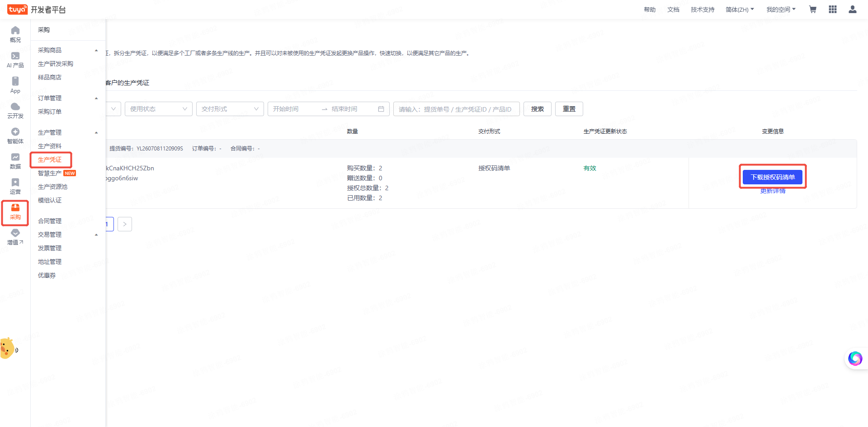
Task: Open the AI 产品 sidebar icon
Action: pyautogui.click(x=15, y=60)
